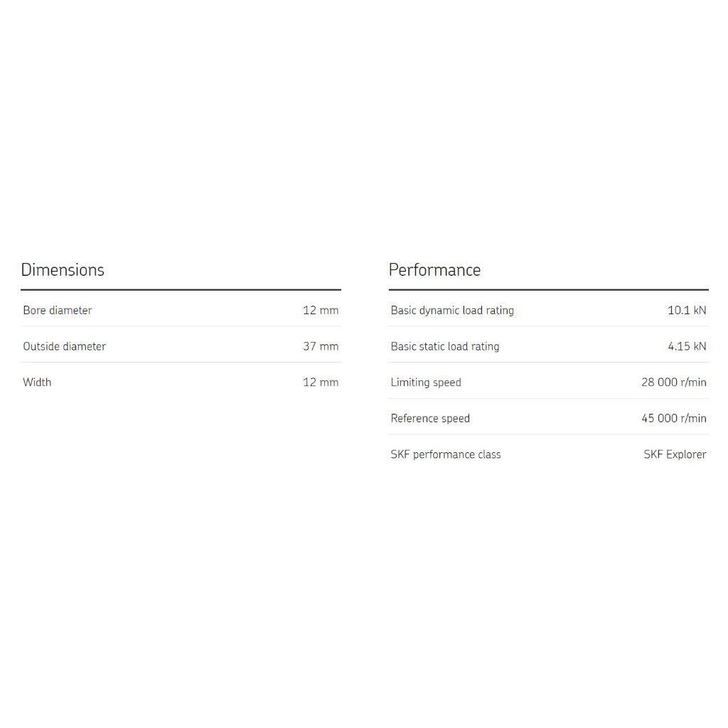Select the 4.15 kN value
The height and width of the screenshot is (728, 728).
click(687, 347)
